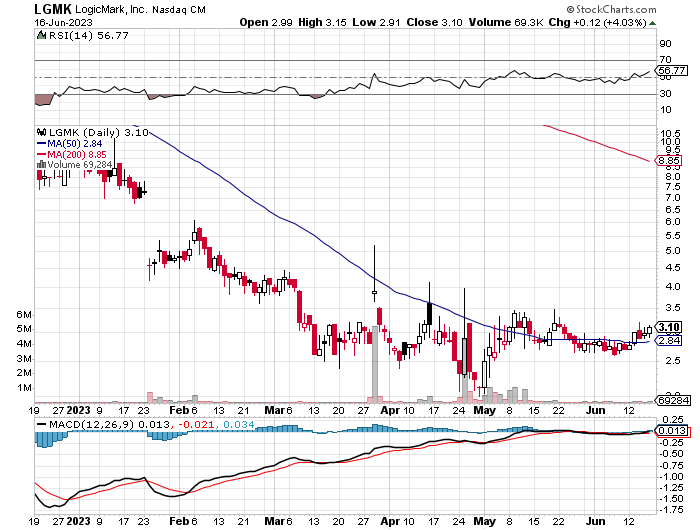700x530 pixels.
Task: Click the volume bars icon in the legend
Action: click(x=41, y=164)
